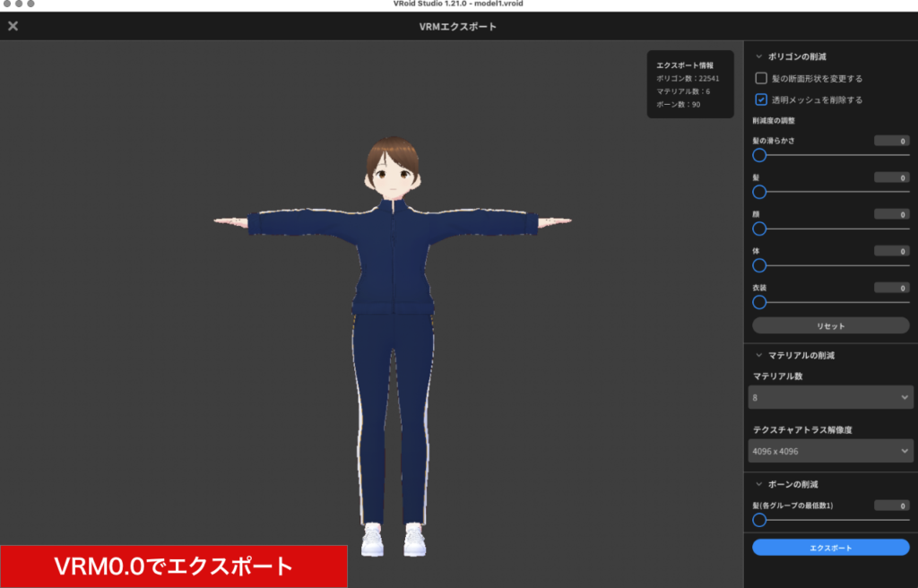Click the 衣装 reduction slider knob
918x588 pixels.
coord(759,303)
